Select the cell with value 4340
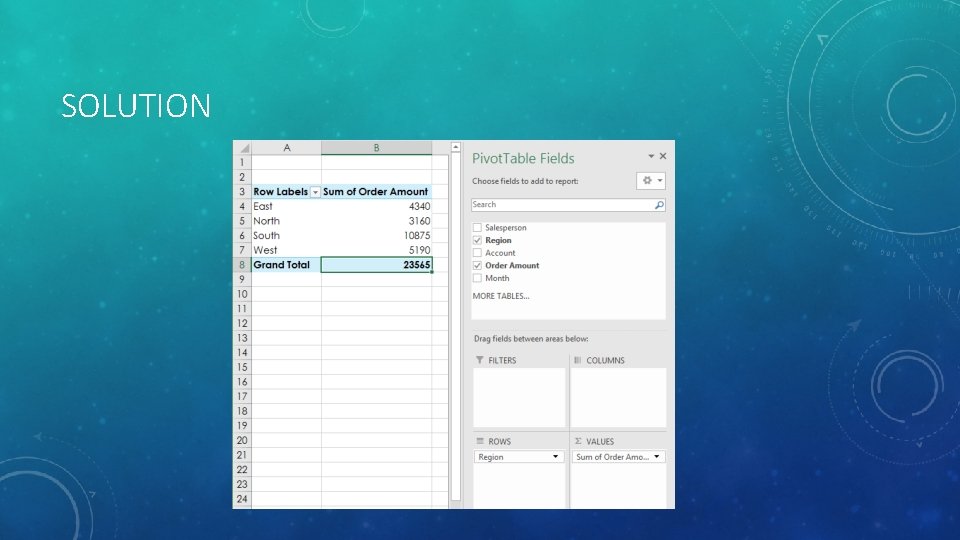Screen dimensions: 960x540 [x=377, y=206]
